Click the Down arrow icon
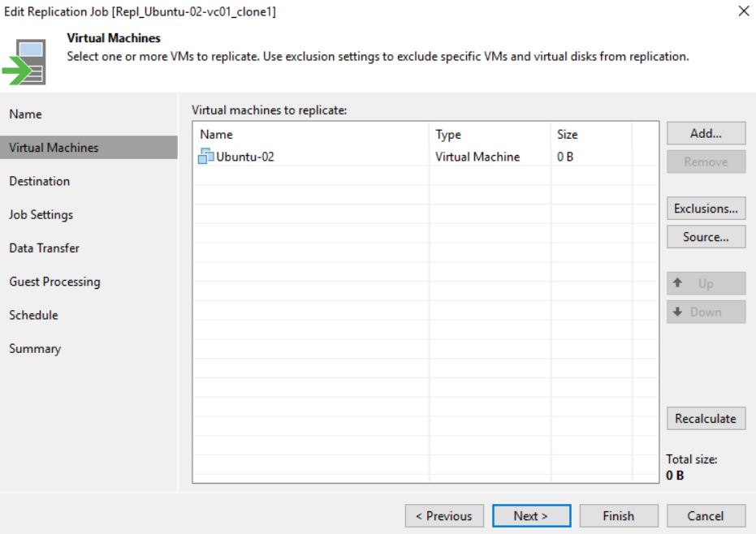The width and height of the screenshot is (756, 534). pyautogui.click(x=677, y=312)
